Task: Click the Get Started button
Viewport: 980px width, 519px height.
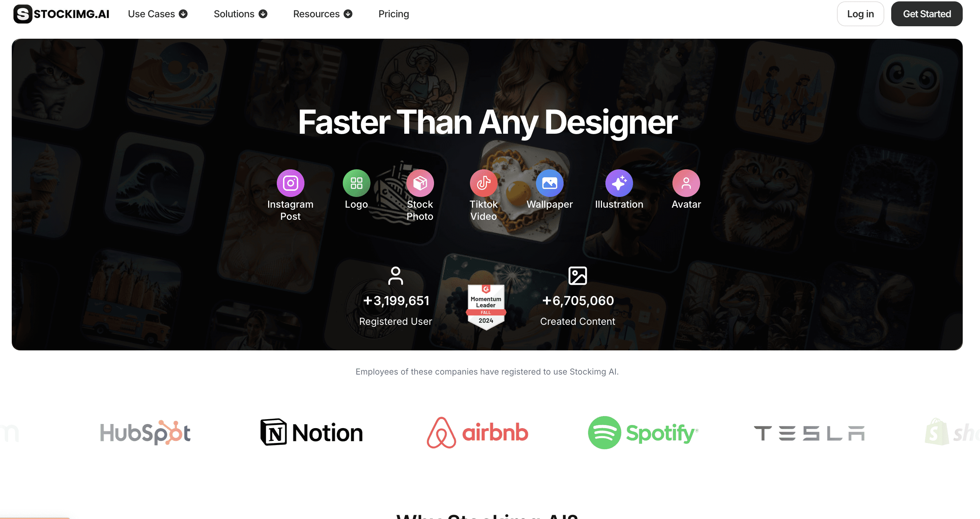Action: click(926, 14)
